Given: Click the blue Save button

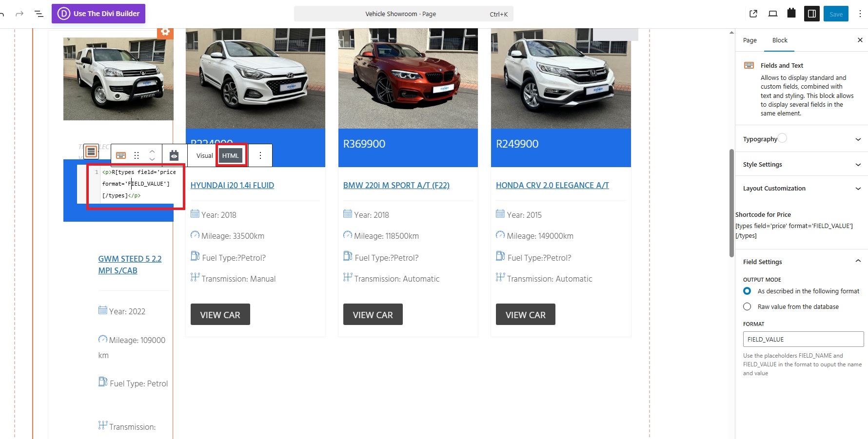Looking at the screenshot, I should pyautogui.click(x=836, y=14).
